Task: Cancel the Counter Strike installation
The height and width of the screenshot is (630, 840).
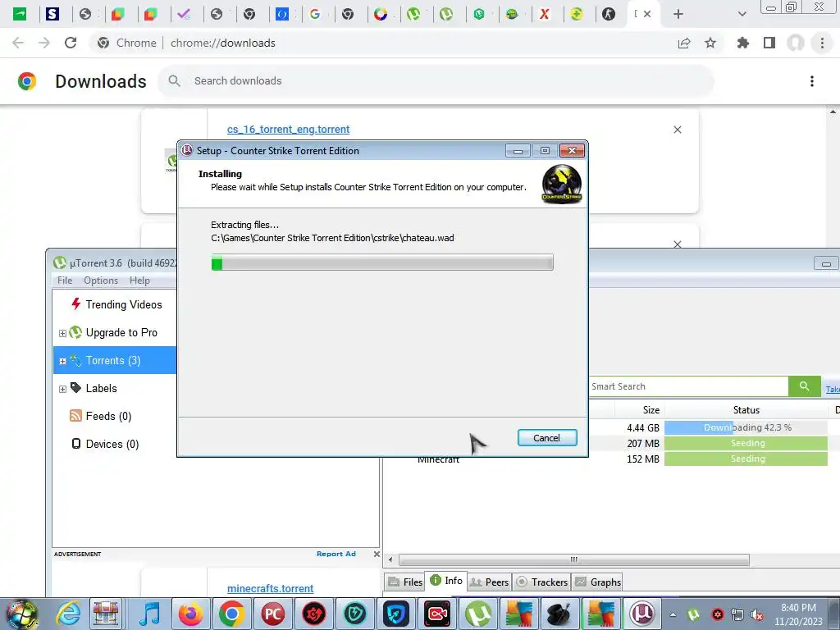Action: click(547, 438)
